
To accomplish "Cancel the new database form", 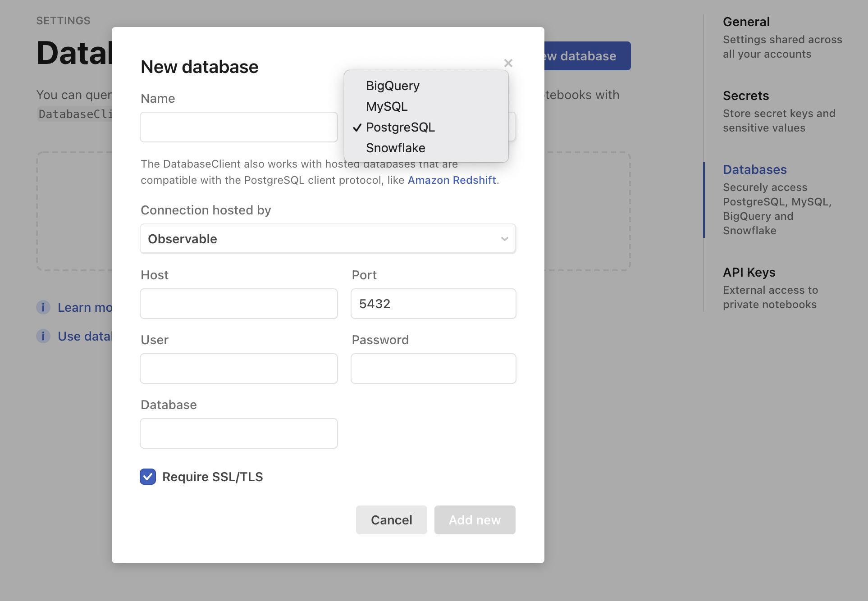I will (391, 519).
